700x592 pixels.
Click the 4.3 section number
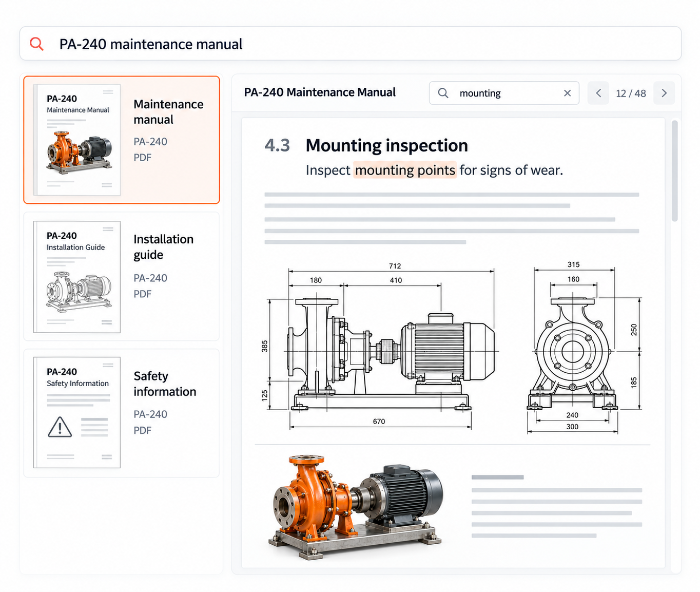(277, 145)
